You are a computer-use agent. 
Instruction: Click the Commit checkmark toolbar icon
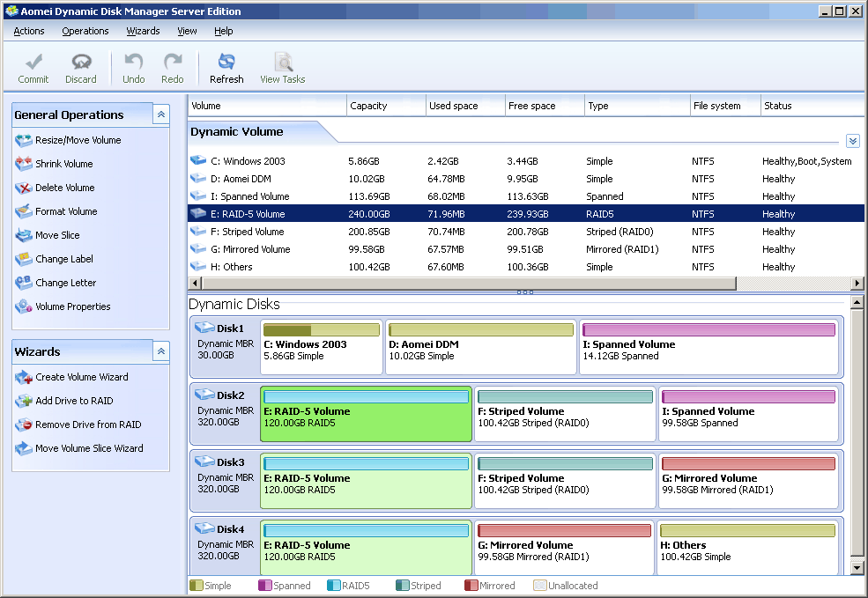point(33,63)
